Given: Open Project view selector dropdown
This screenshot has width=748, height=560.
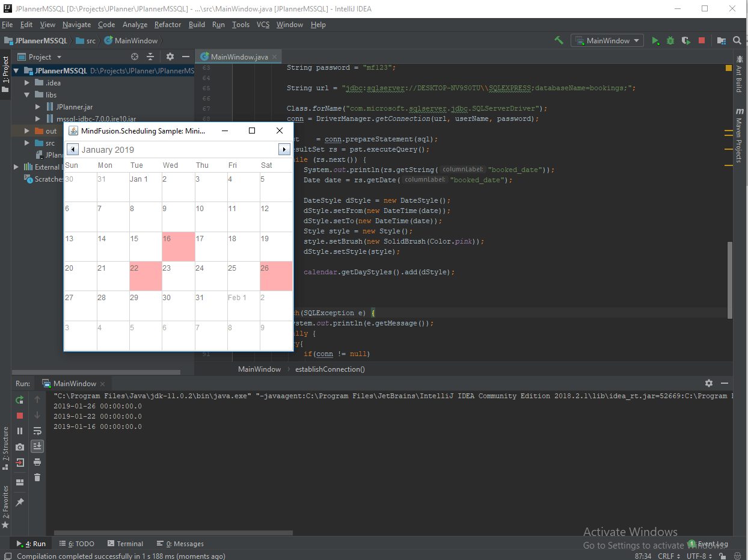Looking at the screenshot, I should 40,57.
